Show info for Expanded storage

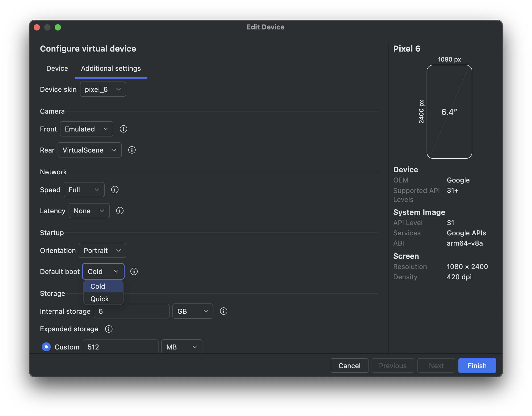point(109,329)
